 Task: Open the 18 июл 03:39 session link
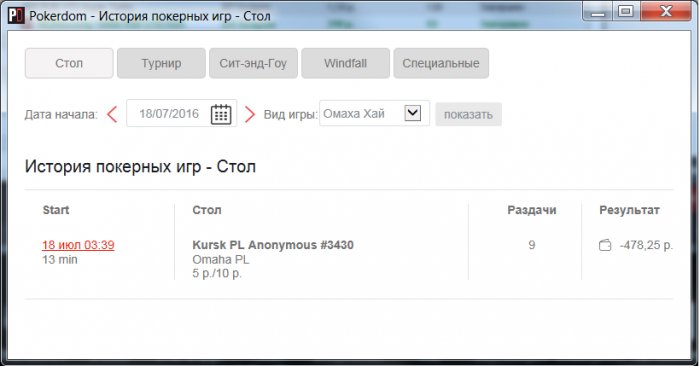pyautogui.click(x=78, y=245)
